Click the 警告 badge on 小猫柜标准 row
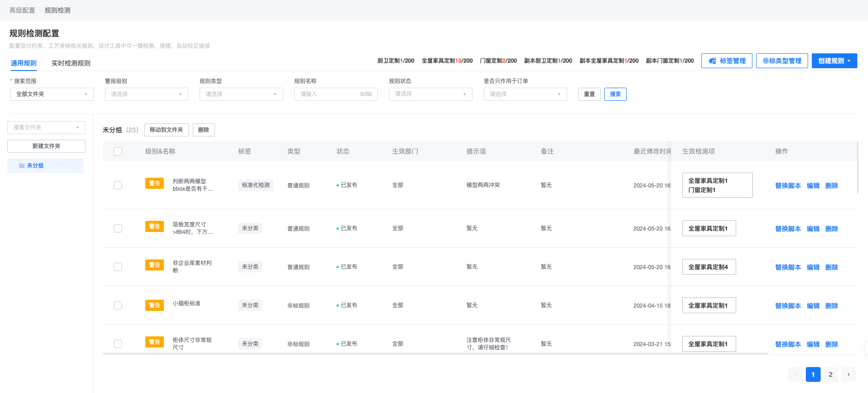Screen dimensions: 868x393 [x=155, y=305]
